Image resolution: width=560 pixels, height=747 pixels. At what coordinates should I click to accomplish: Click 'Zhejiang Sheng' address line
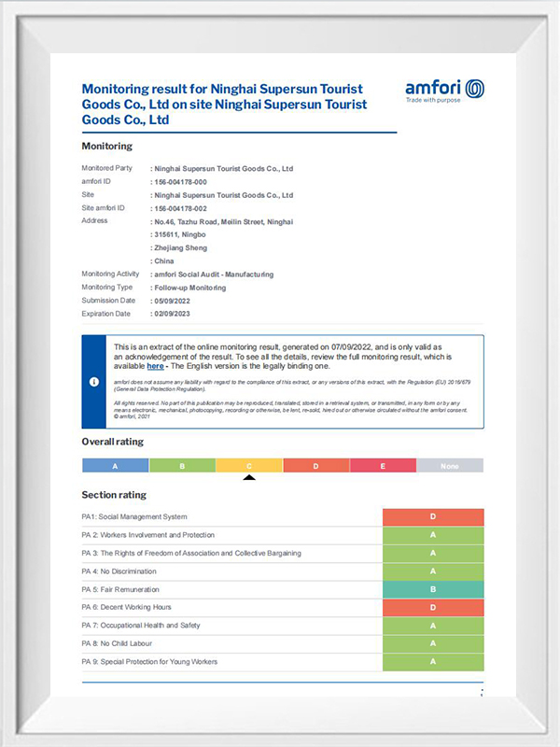[x=180, y=248]
